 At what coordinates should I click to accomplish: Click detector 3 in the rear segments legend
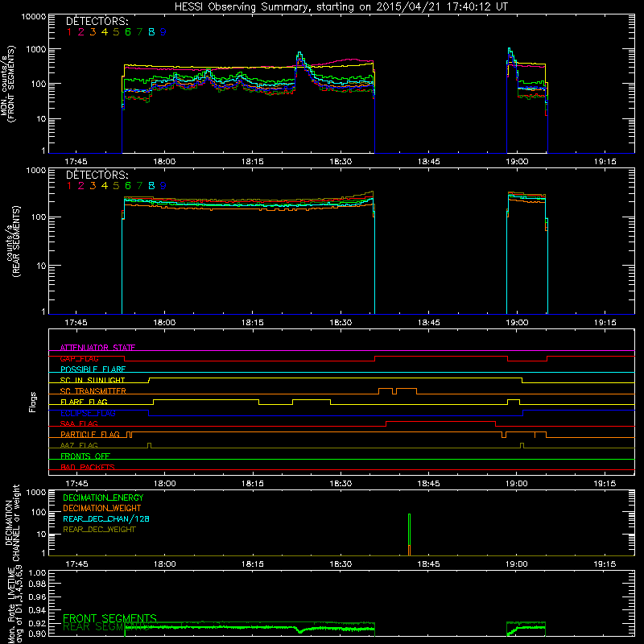point(93,186)
